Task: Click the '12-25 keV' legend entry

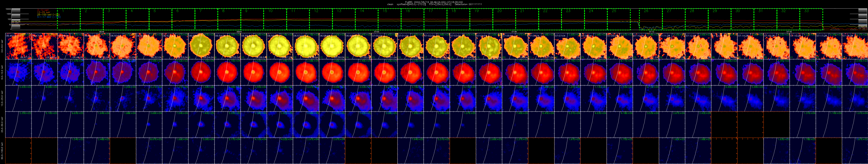Action: pyautogui.click(x=43, y=12)
